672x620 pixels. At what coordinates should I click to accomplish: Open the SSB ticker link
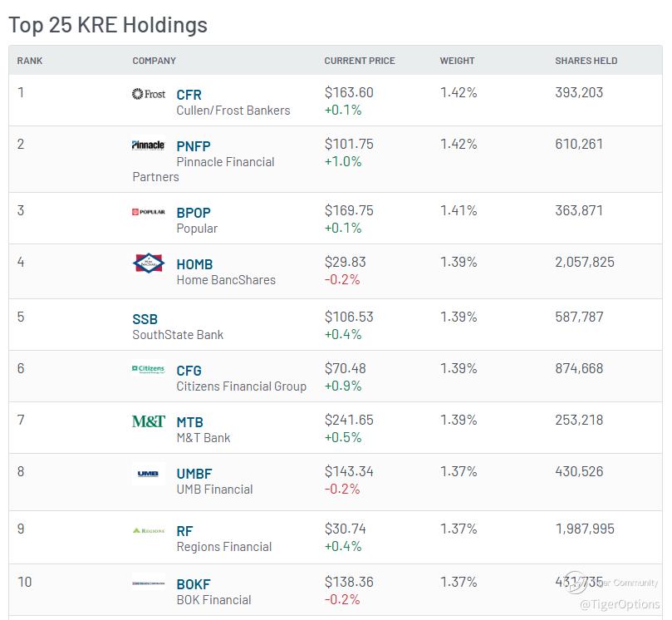tap(145, 319)
